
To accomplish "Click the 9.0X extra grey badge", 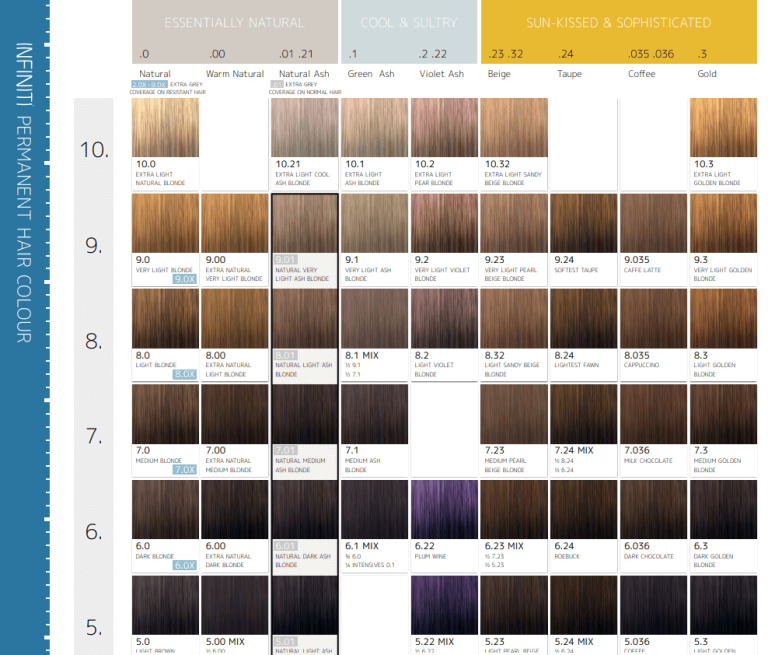I will click(185, 279).
